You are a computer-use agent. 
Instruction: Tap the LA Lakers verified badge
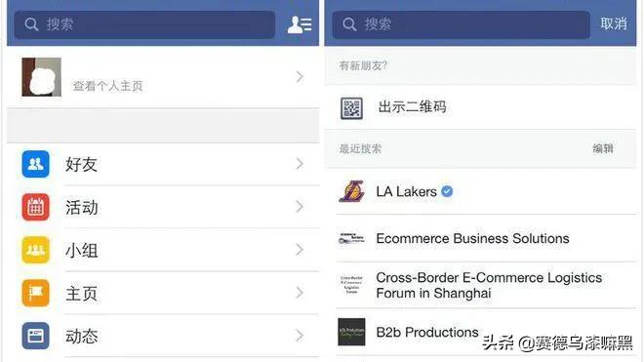(x=447, y=191)
